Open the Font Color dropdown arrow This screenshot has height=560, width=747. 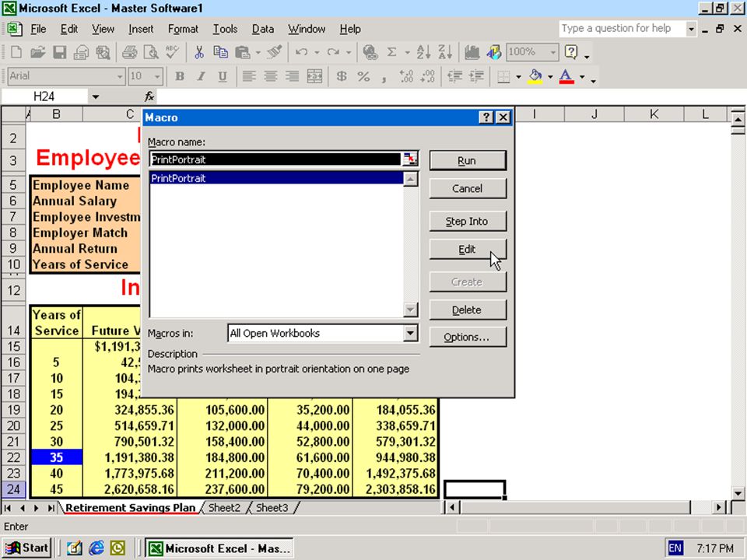pyautogui.click(x=582, y=76)
